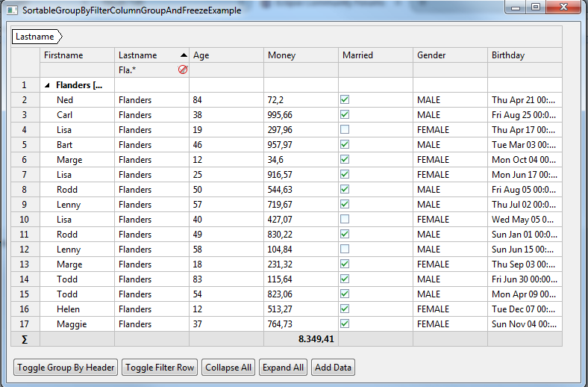Check Married box for Lisa aged 19
This screenshot has height=387, width=588.
click(x=345, y=129)
